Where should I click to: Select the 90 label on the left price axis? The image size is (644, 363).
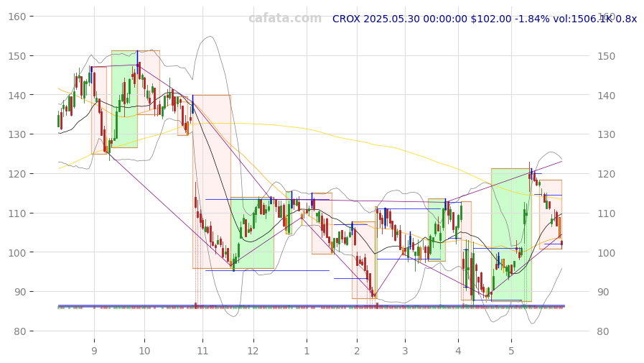[19, 292]
